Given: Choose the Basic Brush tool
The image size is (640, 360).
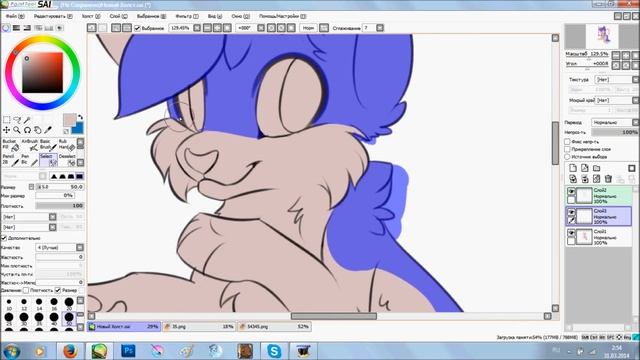Looking at the screenshot, I should tap(48, 145).
